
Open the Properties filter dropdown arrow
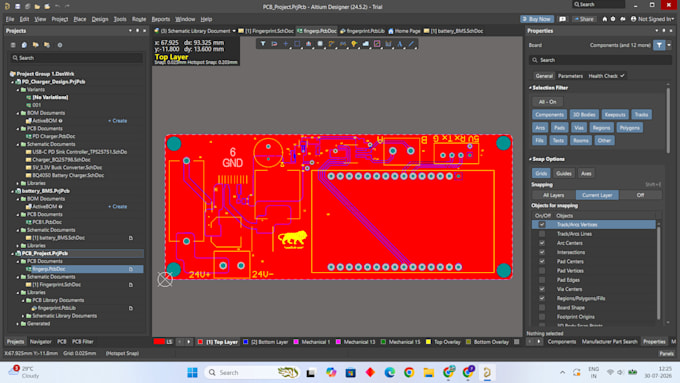point(669,45)
